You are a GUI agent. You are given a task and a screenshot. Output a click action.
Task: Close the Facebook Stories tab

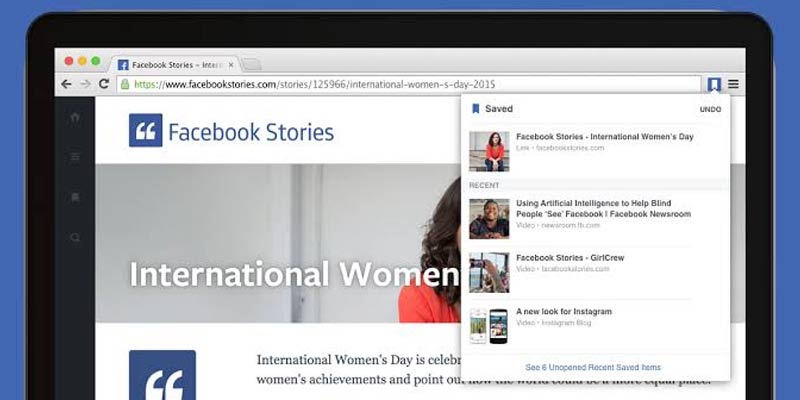231,65
